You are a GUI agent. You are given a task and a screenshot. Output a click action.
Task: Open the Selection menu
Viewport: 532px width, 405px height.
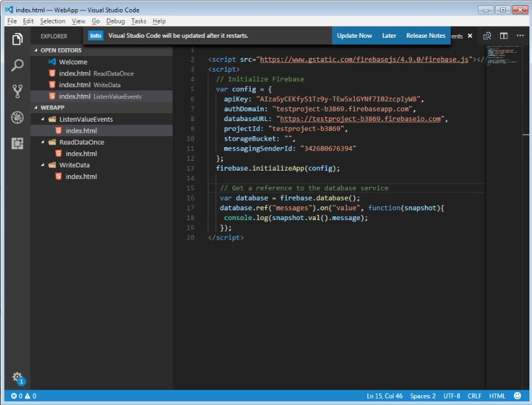[x=53, y=21]
